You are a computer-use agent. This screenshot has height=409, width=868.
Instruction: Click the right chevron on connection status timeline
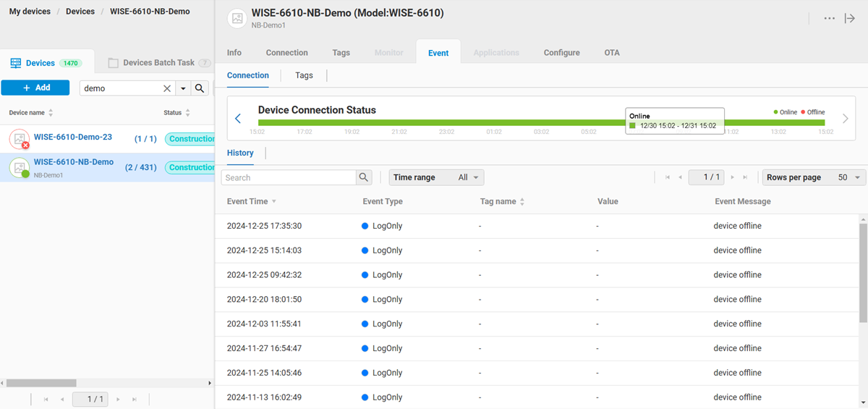845,119
